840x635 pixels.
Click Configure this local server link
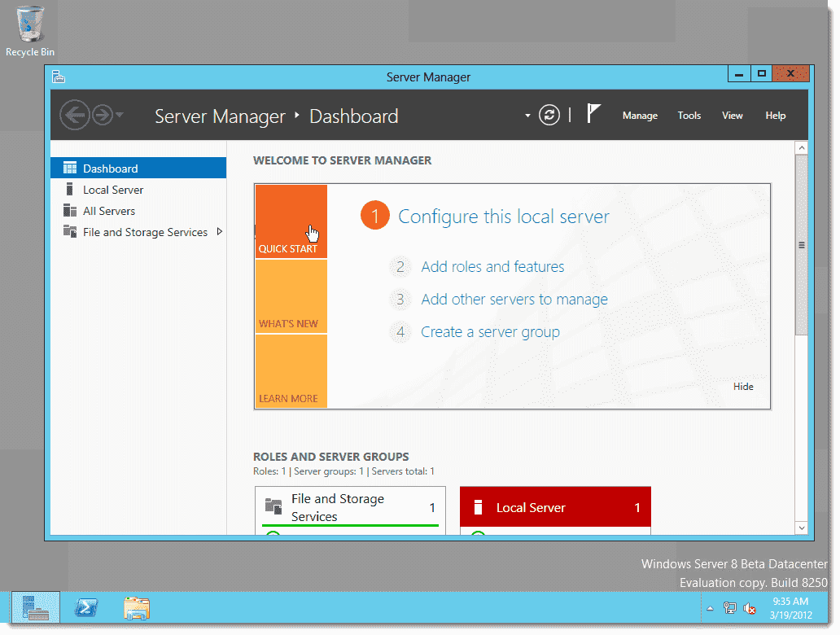point(504,217)
